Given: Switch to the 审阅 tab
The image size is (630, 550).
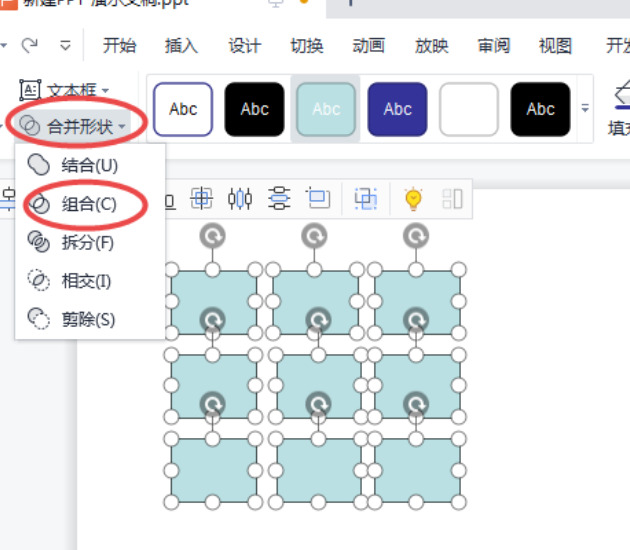Looking at the screenshot, I should point(493,45).
